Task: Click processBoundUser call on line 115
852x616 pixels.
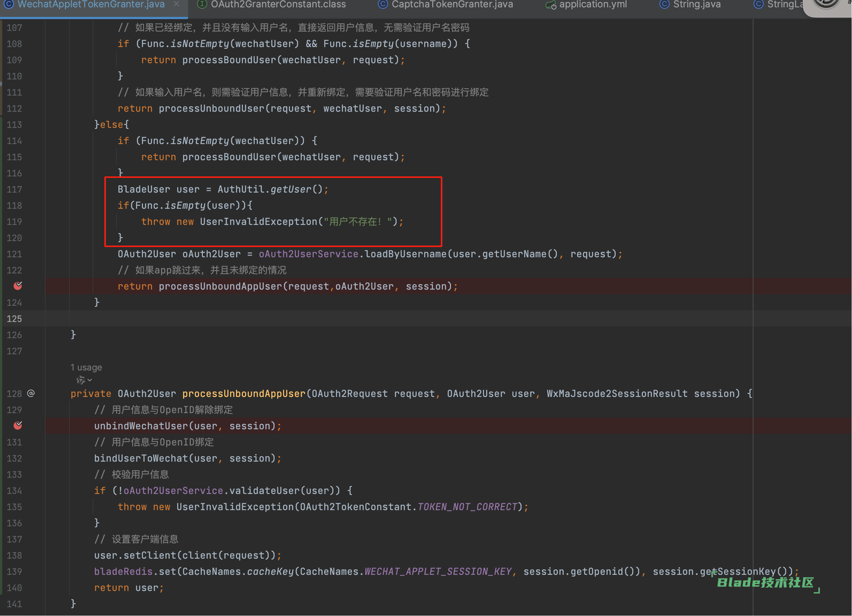Action: pos(229,157)
